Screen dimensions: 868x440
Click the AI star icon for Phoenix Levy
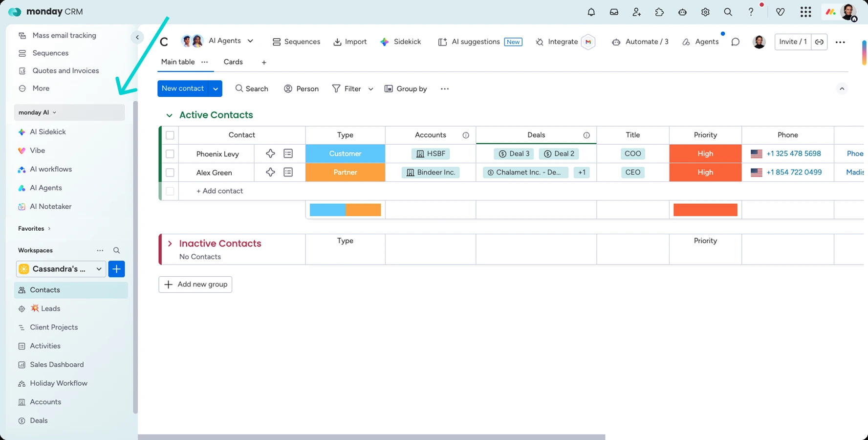click(270, 154)
